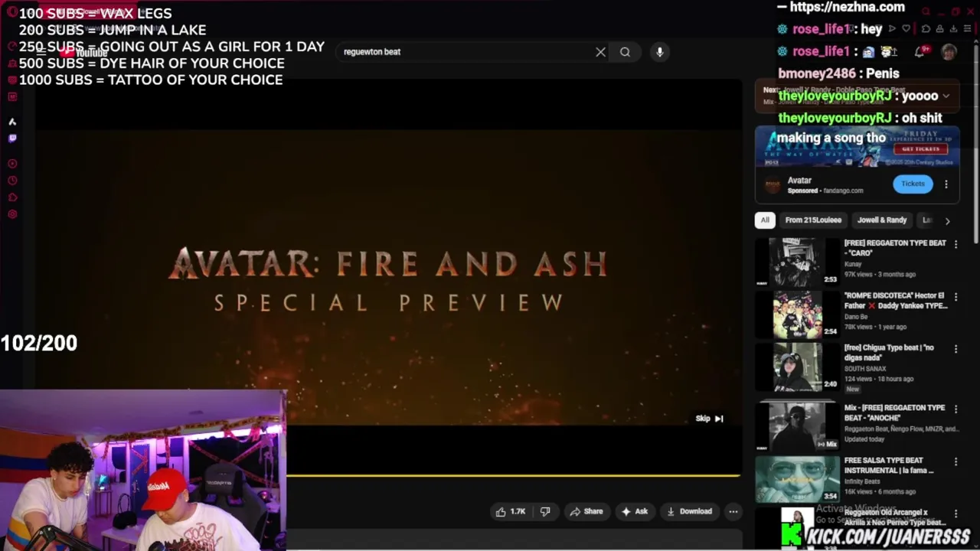Expand the Next up mix panel chevron
This screenshot has width=980, height=551.
point(946,96)
